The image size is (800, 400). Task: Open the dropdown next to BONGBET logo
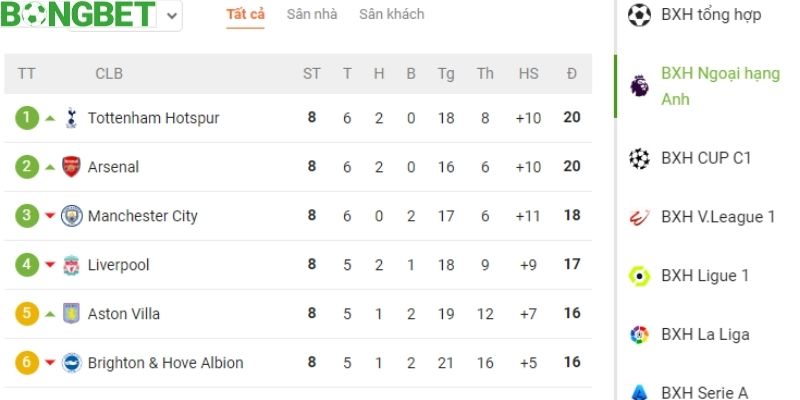tap(172, 16)
